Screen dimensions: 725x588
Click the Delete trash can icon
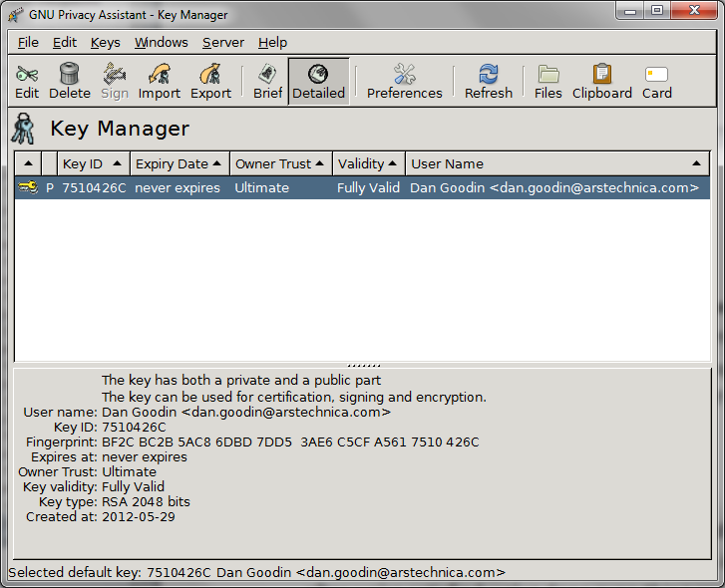click(70, 74)
